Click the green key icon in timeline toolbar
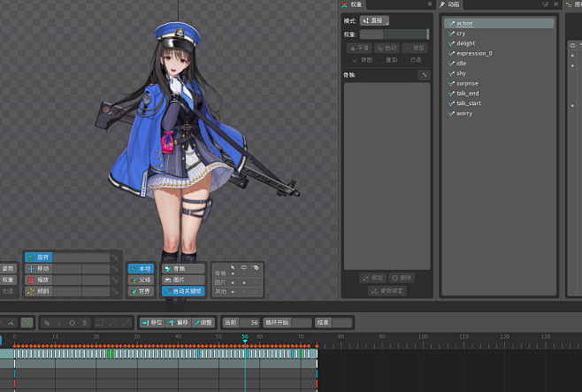This screenshot has width=582, height=392. 27,323
